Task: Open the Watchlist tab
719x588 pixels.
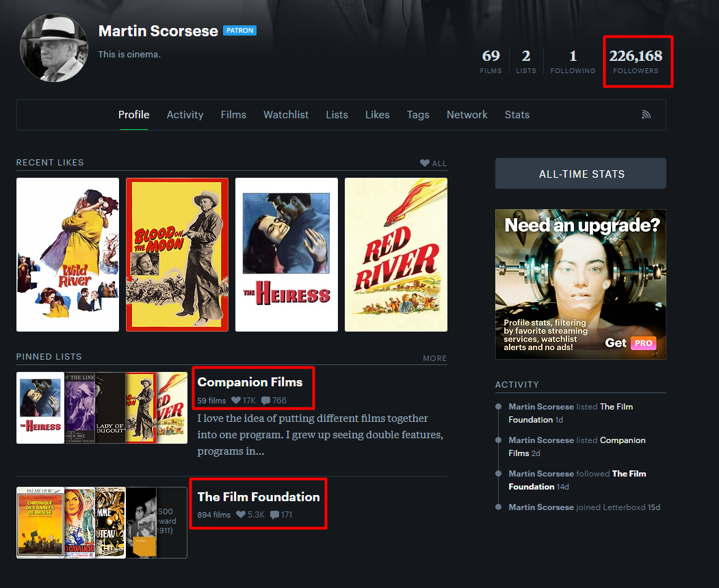Action: [x=286, y=115]
